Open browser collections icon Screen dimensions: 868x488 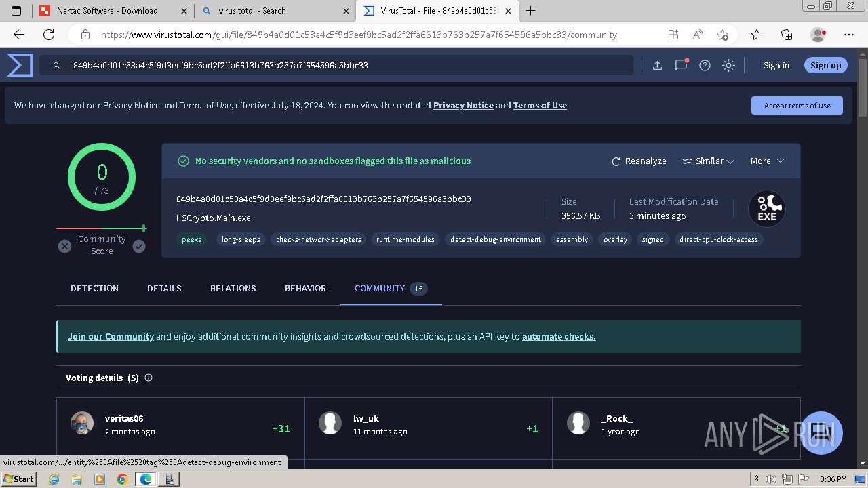(x=787, y=35)
